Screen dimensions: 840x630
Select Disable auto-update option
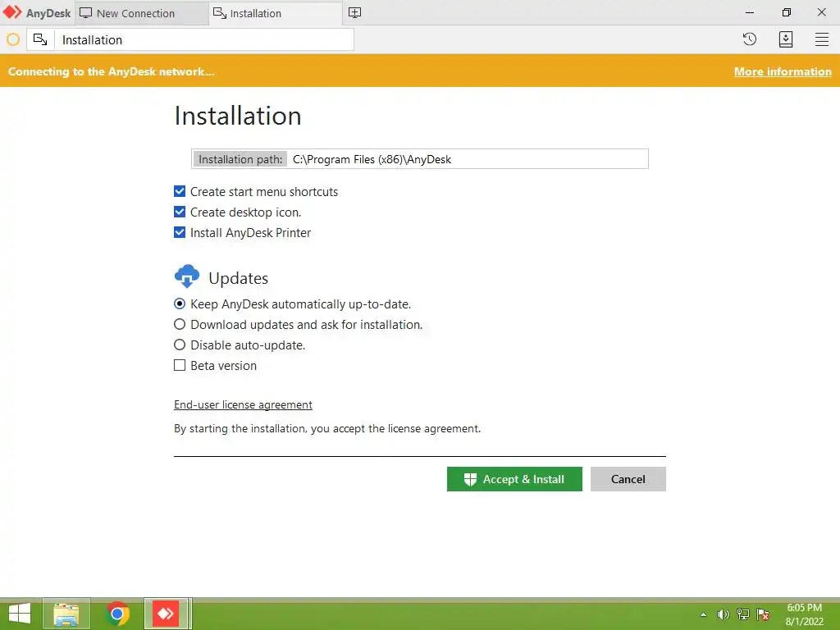[180, 345]
